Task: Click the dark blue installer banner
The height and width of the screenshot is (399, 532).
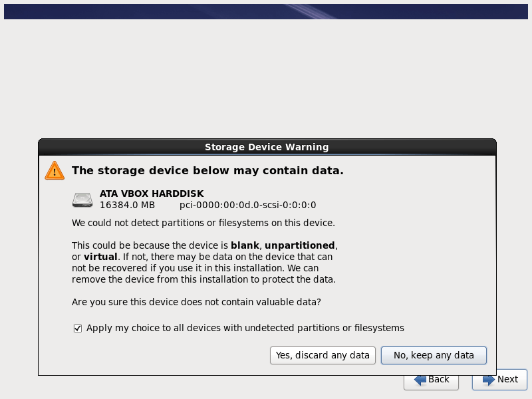Action: click(266, 11)
